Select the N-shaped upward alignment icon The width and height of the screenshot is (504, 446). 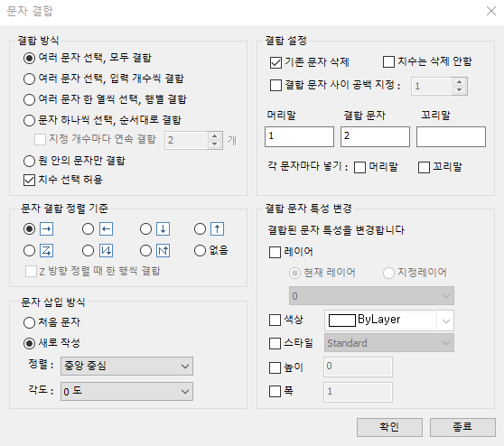coord(163,251)
